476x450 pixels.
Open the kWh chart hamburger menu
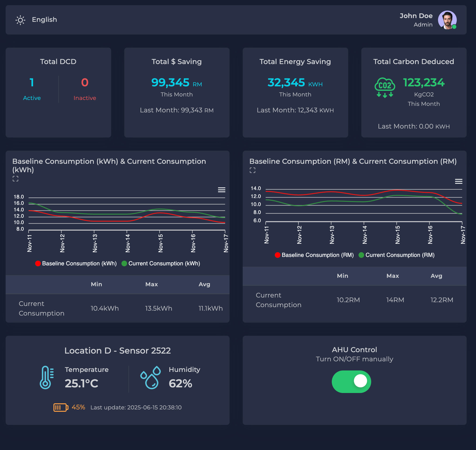coord(221,190)
